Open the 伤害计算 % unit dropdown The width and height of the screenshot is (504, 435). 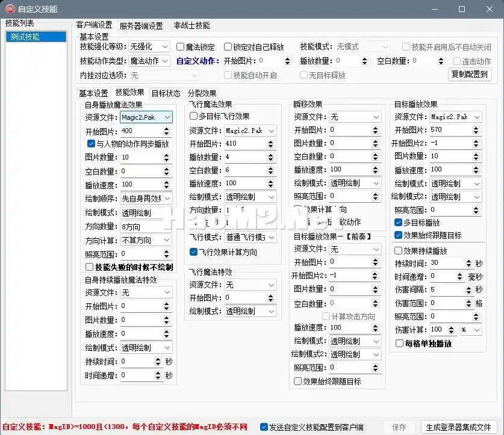(x=470, y=330)
